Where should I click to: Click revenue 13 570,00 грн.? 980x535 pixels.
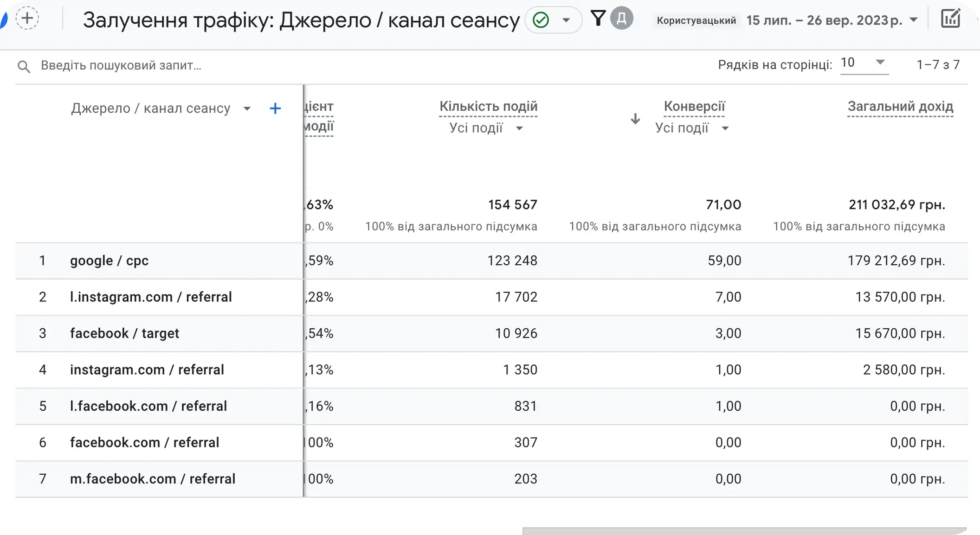click(x=900, y=297)
